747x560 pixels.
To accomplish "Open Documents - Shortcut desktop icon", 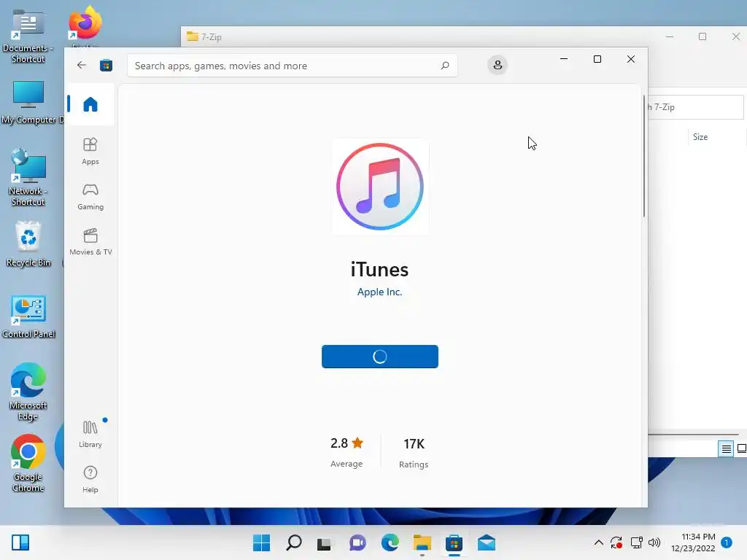I will pyautogui.click(x=28, y=36).
